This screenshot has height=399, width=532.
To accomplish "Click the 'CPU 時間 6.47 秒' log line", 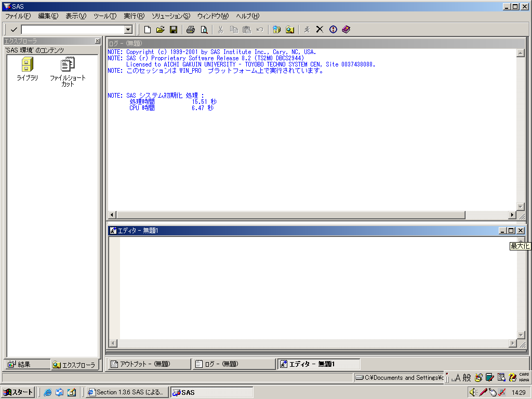I will (171, 108).
